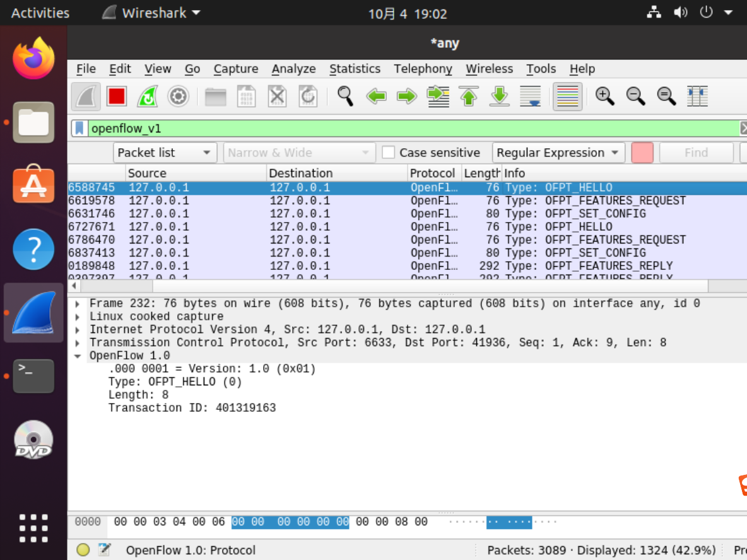The width and height of the screenshot is (747, 560).
Task: Collapse the OpenFlow 1.0 tree
Action: pyautogui.click(x=77, y=356)
